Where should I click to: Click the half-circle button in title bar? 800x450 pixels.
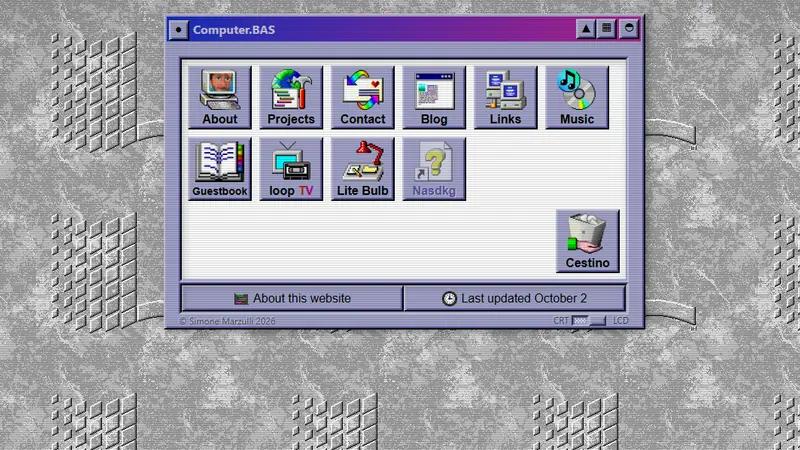click(629, 29)
